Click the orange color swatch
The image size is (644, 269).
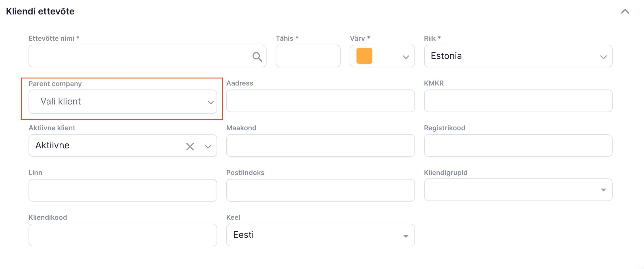tap(364, 56)
